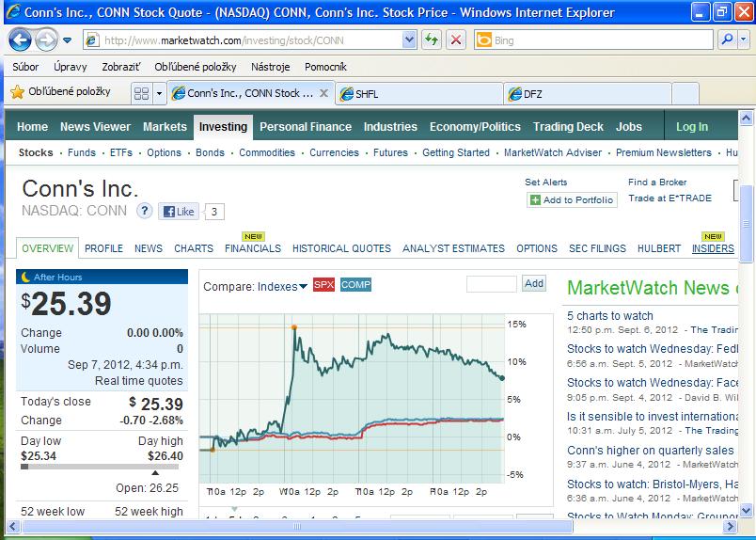Toggle the red SPX comparison

[323, 285]
